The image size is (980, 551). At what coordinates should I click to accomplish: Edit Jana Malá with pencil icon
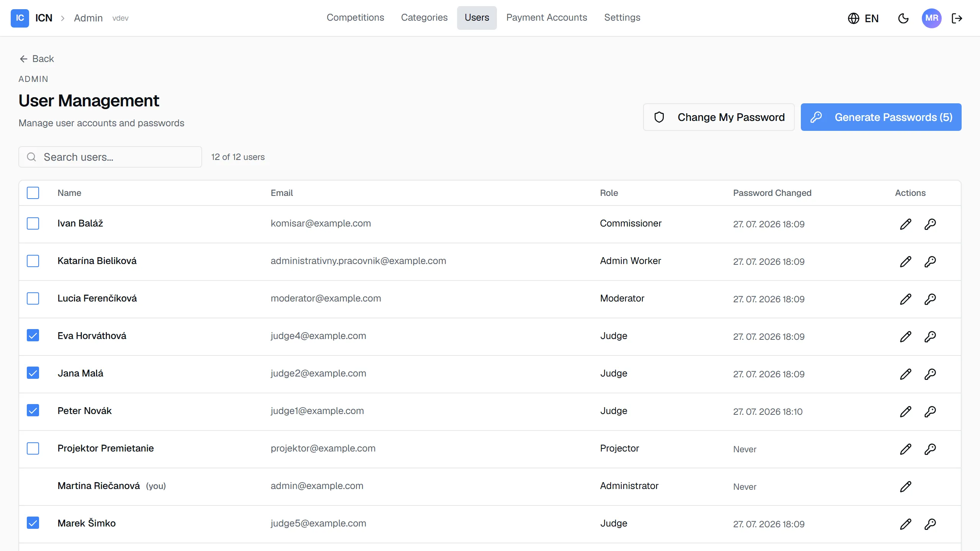(x=906, y=374)
